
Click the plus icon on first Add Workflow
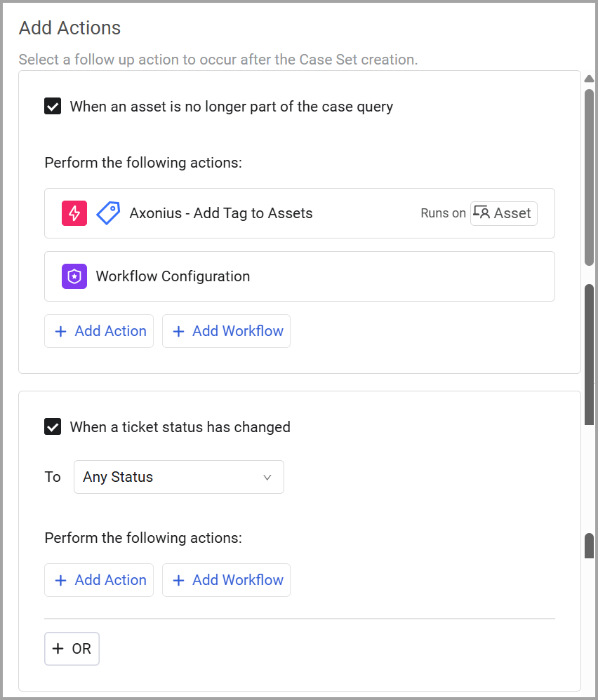pos(179,332)
